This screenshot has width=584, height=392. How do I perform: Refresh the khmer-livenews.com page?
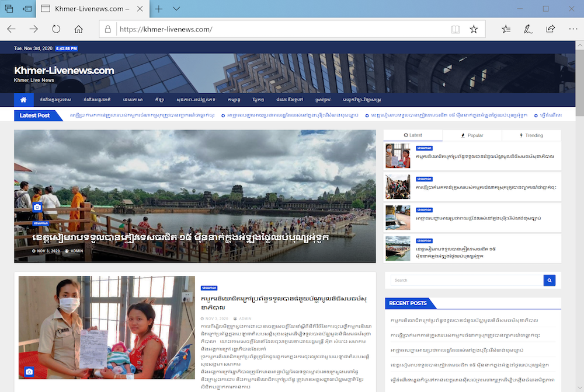click(x=56, y=29)
